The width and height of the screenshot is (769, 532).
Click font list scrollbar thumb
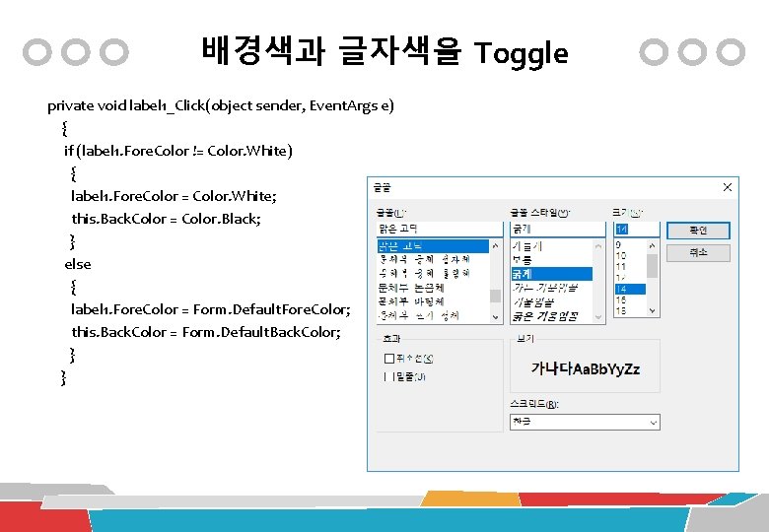(495, 296)
